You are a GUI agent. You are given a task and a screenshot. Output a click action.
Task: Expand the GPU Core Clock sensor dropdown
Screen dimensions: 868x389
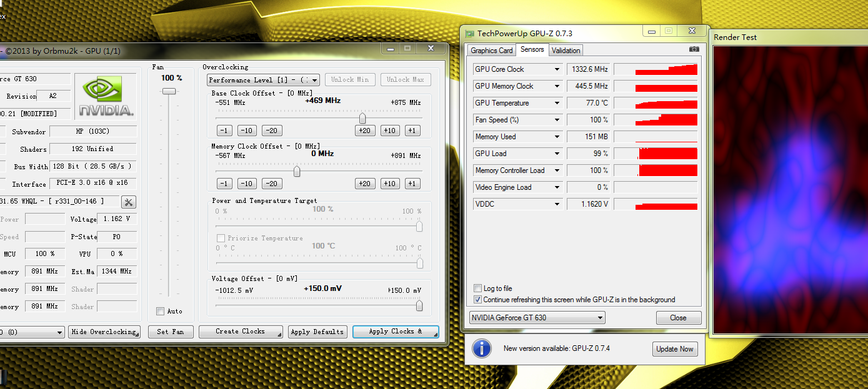tap(557, 69)
